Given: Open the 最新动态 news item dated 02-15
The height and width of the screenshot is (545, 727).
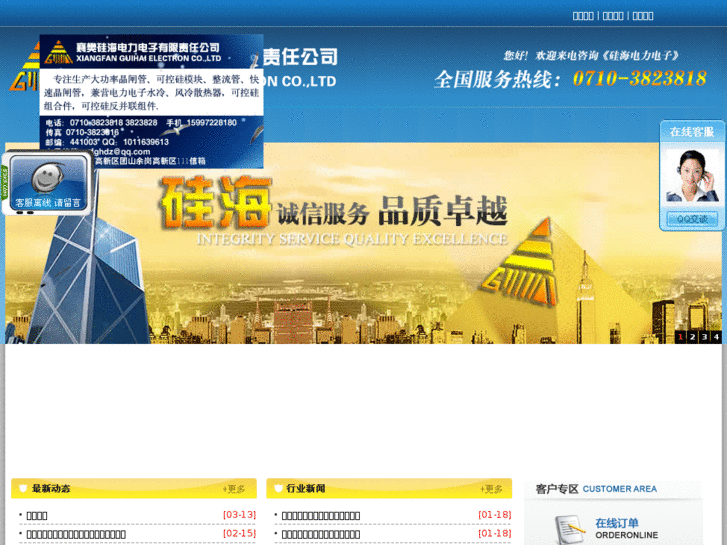Looking at the screenshot, I should [x=76, y=534].
